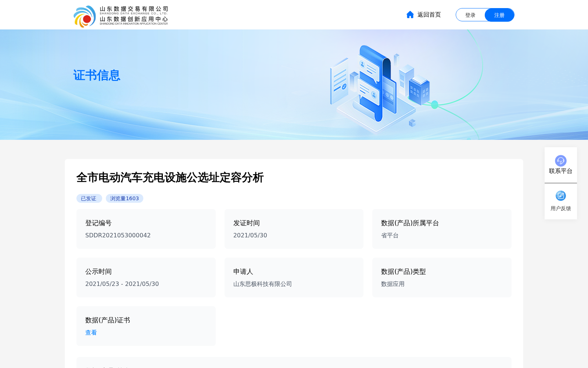Click the 发证时间 label

pyautogui.click(x=247, y=223)
